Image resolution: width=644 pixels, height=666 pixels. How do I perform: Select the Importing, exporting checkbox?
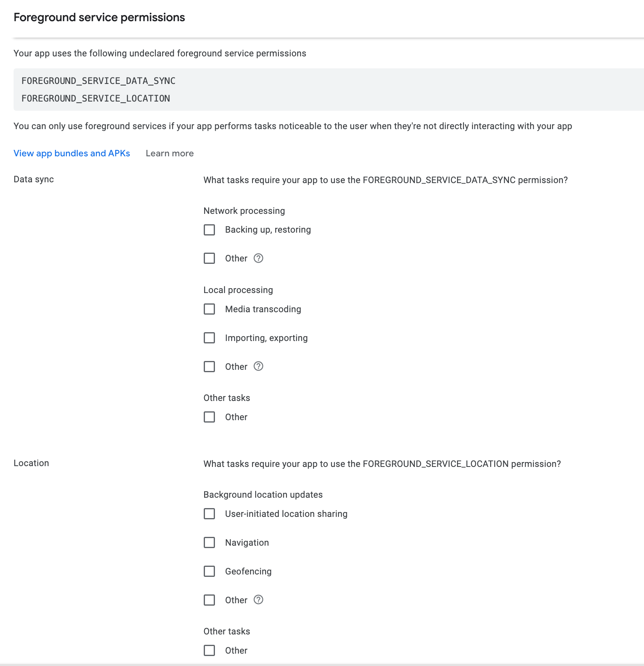(x=209, y=338)
